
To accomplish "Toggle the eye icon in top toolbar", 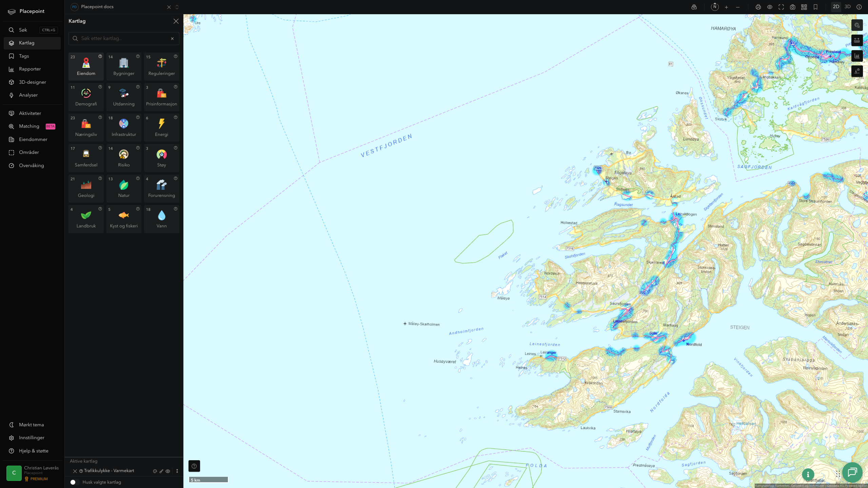I will coord(770,7).
